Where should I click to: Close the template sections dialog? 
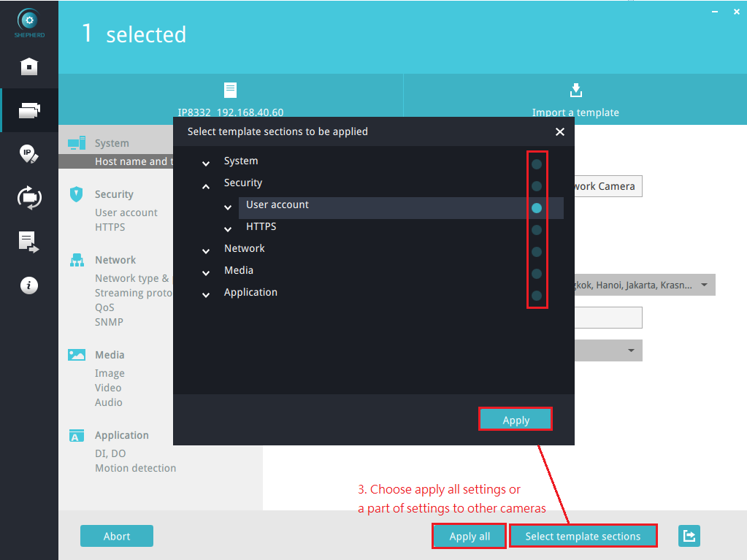559,132
